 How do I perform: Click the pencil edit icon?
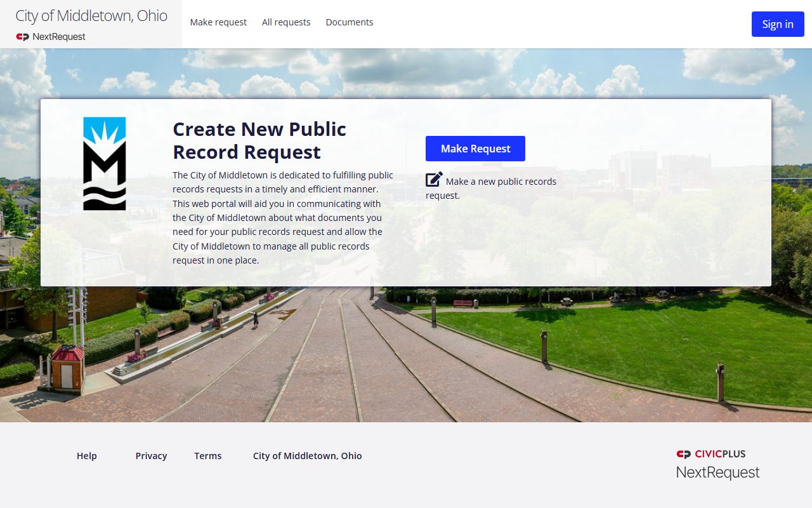coord(434,180)
